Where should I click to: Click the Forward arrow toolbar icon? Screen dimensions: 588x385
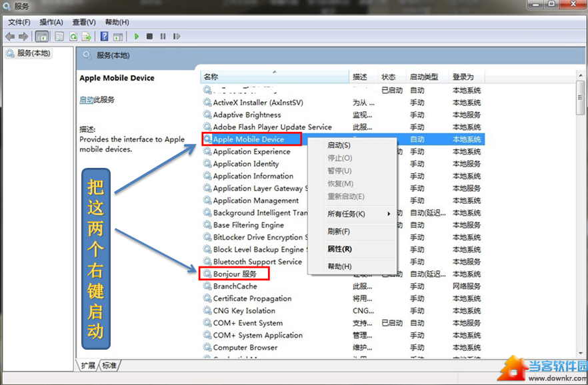click(23, 37)
